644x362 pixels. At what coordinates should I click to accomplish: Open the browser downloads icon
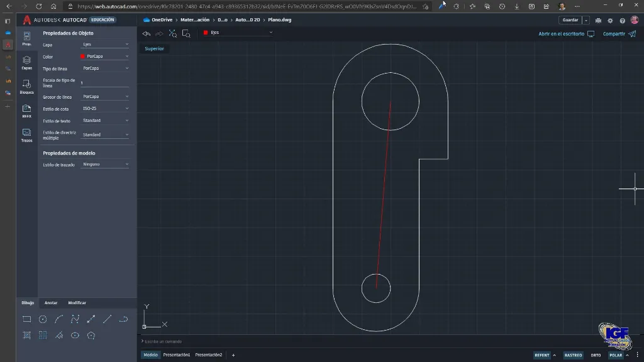coord(517,6)
